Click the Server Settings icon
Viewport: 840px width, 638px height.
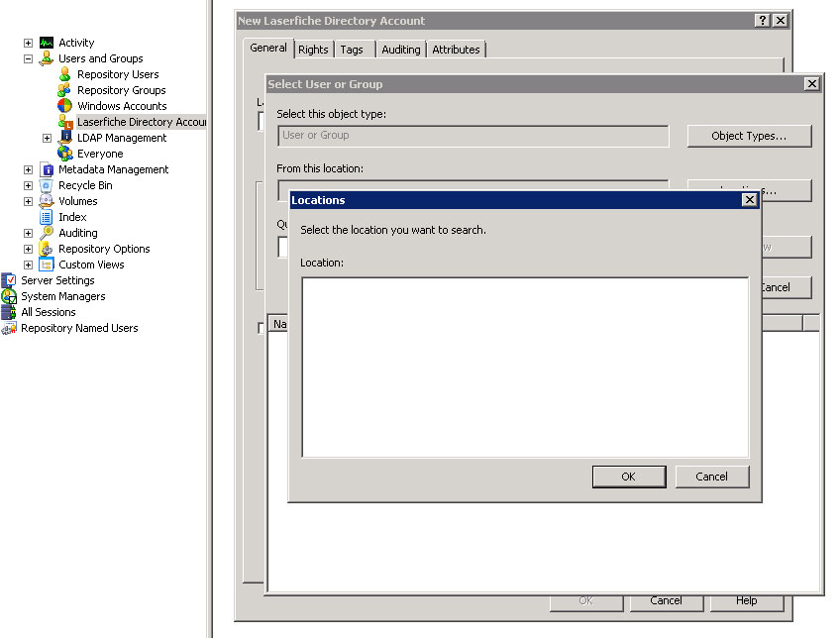(9, 280)
